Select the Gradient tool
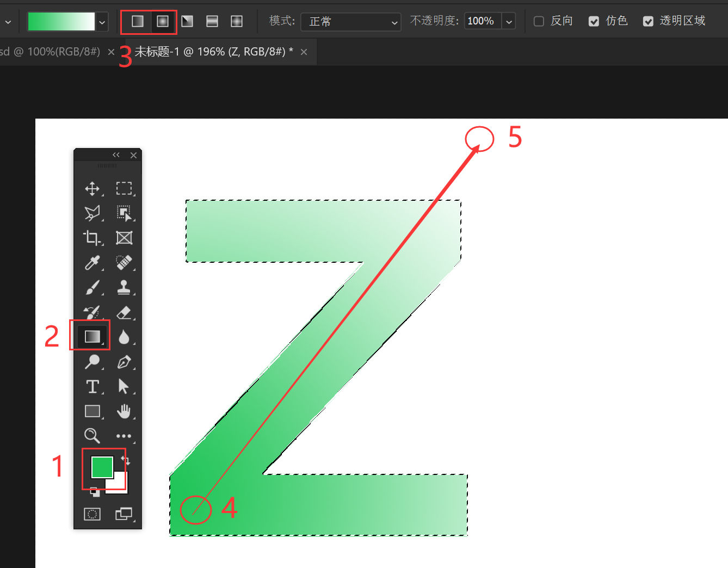The image size is (728, 568). tap(92, 337)
